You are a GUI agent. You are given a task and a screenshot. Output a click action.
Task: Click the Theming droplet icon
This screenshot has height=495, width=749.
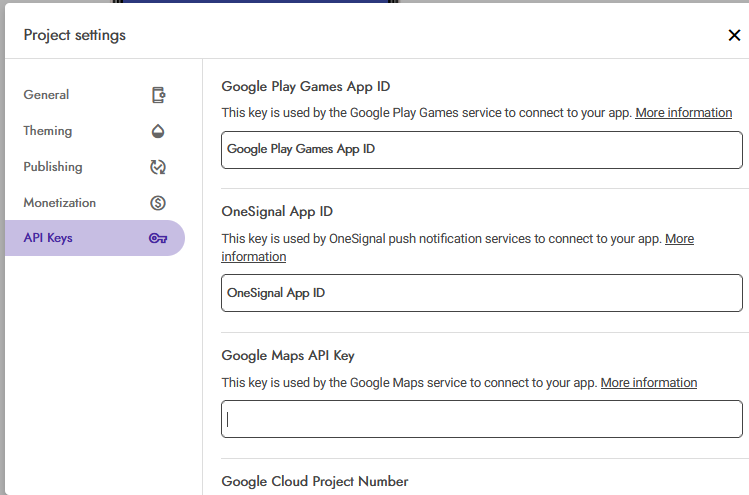pos(158,131)
